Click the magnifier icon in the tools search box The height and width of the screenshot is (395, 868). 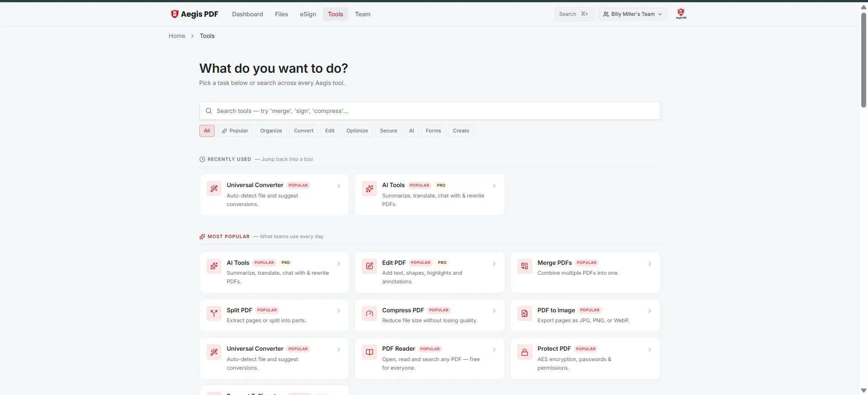pyautogui.click(x=208, y=111)
